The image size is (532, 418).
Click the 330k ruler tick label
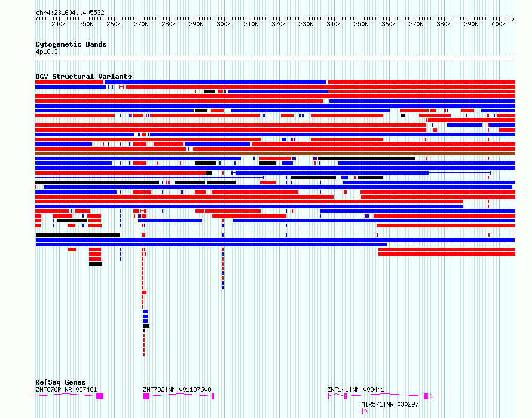306,24
